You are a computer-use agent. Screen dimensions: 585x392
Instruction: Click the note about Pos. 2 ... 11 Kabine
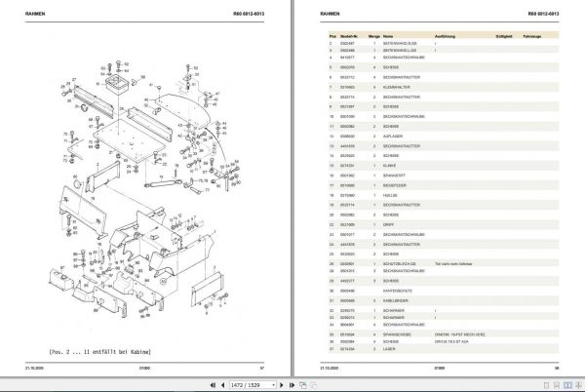point(100,352)
